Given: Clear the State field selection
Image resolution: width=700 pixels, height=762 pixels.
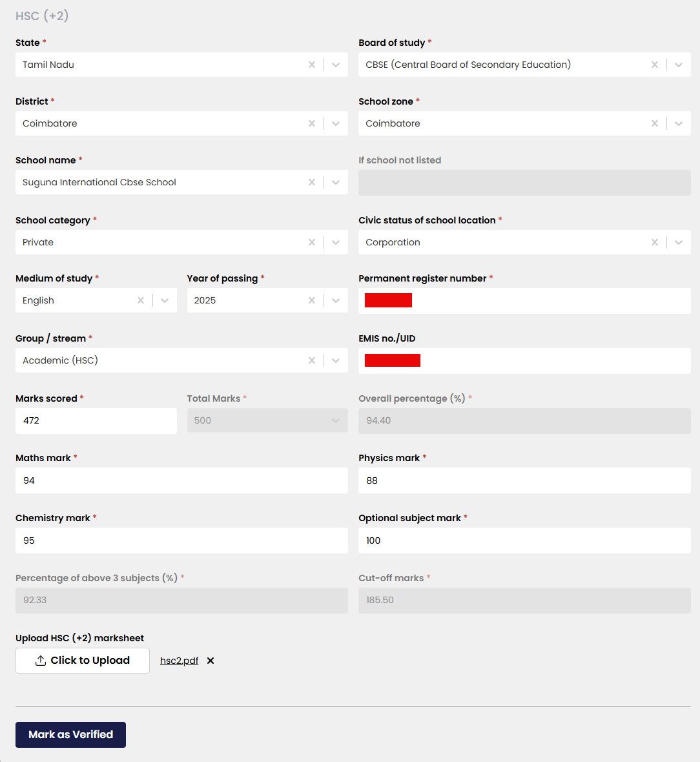Looking at the screenshot, I should click(x=312, y=65).
